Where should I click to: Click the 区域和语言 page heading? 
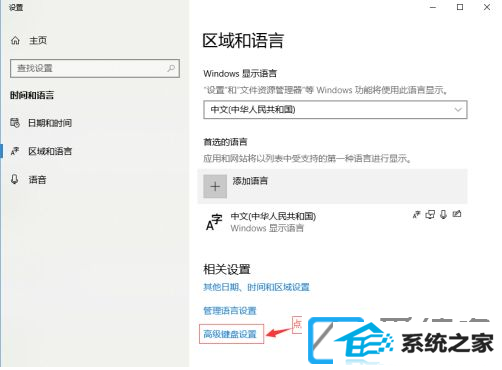243,41
